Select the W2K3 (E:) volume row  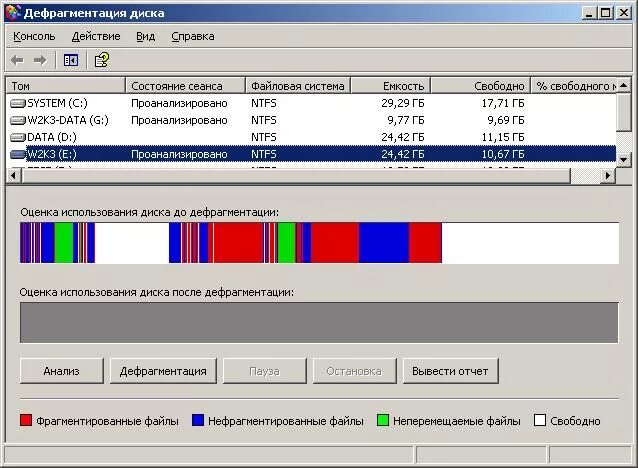point(311,154)
